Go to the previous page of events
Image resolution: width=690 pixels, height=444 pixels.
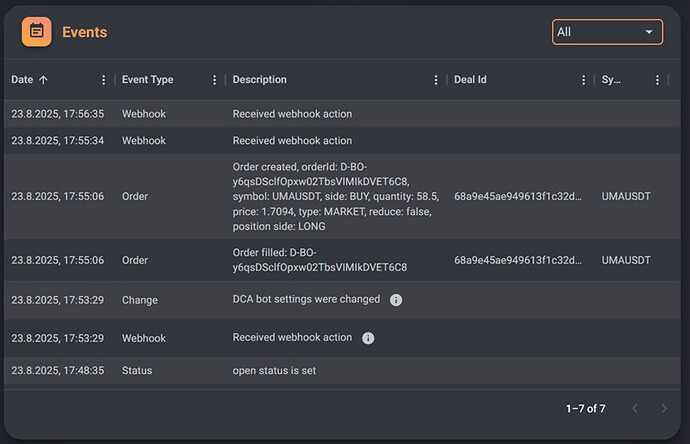point(633,408)
